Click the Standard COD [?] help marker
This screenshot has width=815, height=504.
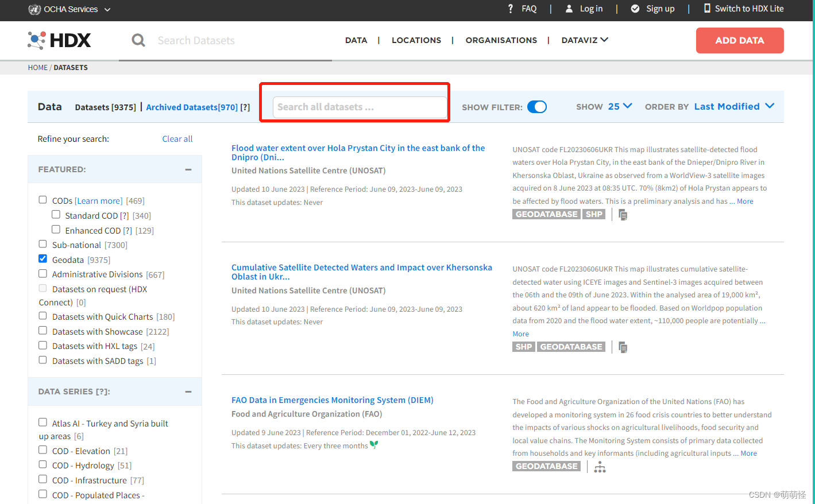[125, 216]
